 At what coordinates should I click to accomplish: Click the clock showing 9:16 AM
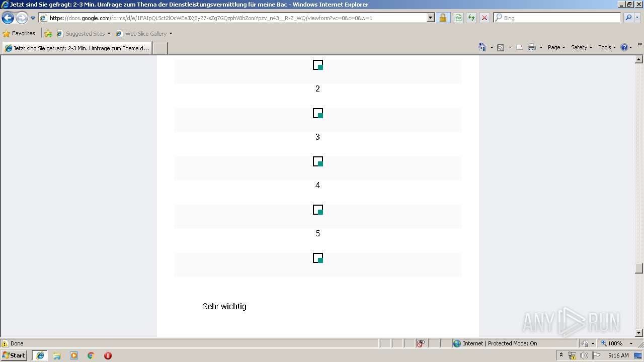pos(618,355)
